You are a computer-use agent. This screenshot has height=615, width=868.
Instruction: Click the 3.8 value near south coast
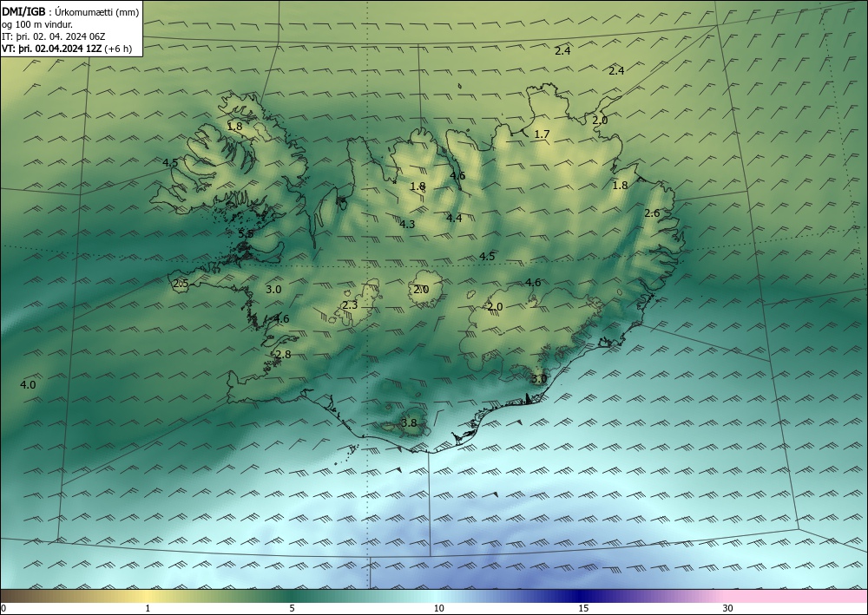point(409,423)
